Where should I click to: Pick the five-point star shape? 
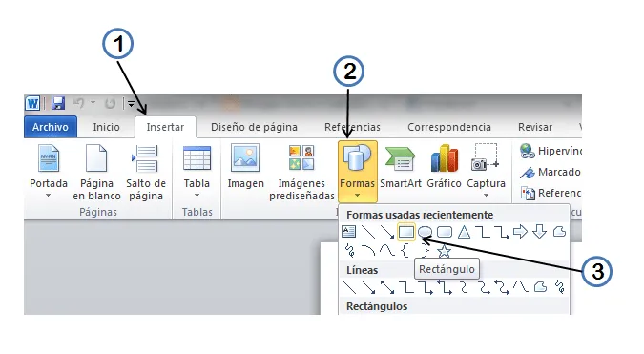444,251
